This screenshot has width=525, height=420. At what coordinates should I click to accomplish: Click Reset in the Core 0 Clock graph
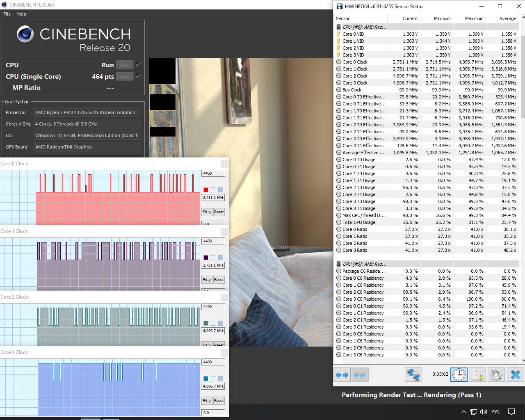click(x=219, y=212)
